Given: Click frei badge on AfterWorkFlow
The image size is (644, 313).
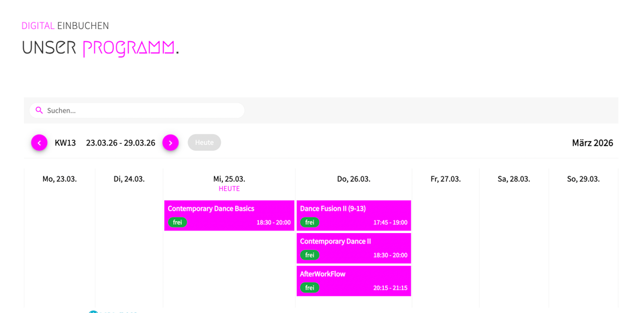Looking at the screenshot, I should click(310, 288).
